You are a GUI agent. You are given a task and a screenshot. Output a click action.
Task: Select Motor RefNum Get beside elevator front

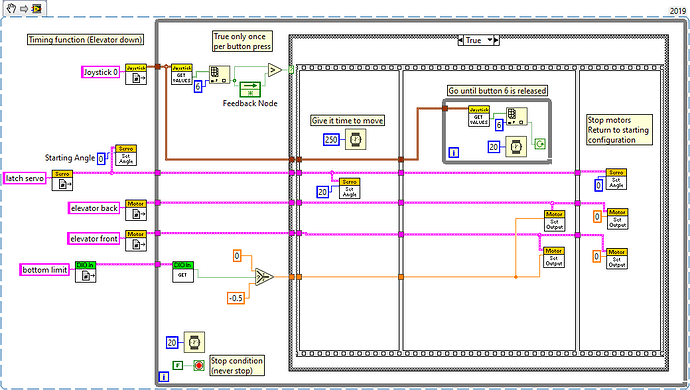pos(136,240)
